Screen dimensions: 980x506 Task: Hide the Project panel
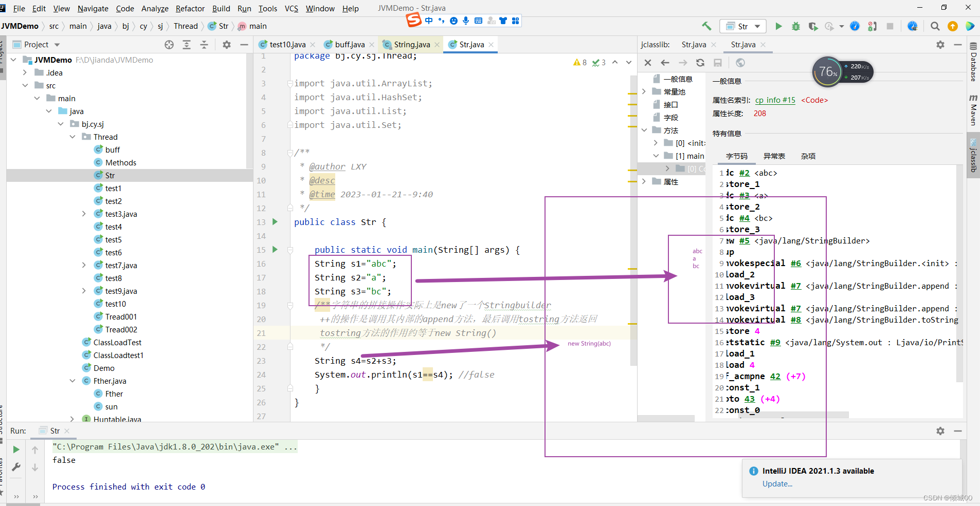[x=244, y=45]
